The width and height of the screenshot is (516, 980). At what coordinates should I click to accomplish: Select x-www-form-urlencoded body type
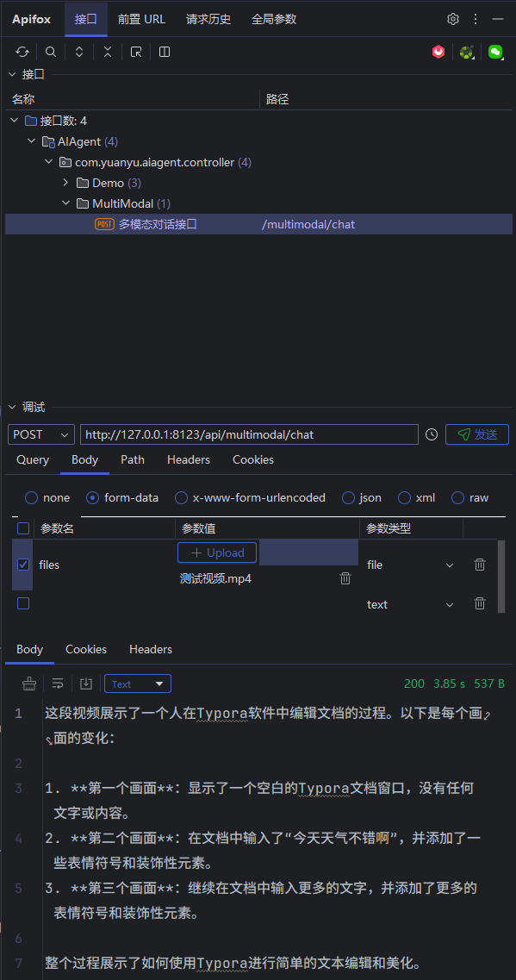pyautogui.click(x=181, y=498)
